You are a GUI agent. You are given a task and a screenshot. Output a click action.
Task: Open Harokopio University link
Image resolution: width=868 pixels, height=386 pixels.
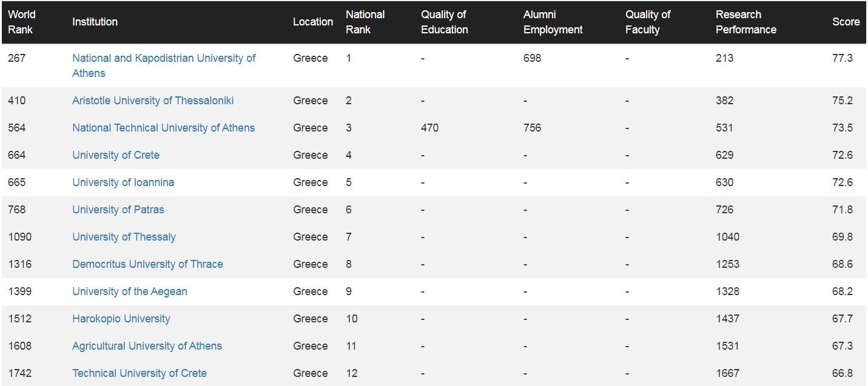click(121, 319)
